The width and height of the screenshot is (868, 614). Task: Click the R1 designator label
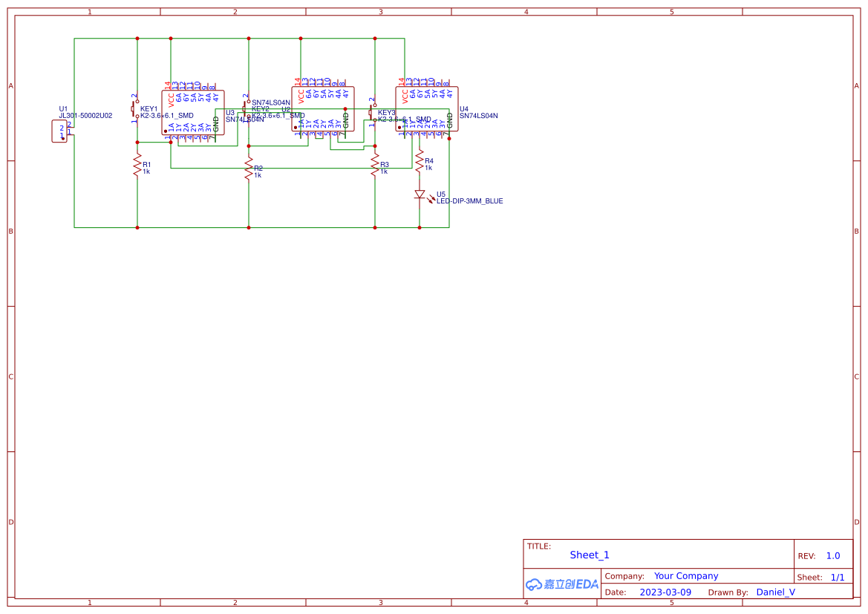(x=147, y=165)
